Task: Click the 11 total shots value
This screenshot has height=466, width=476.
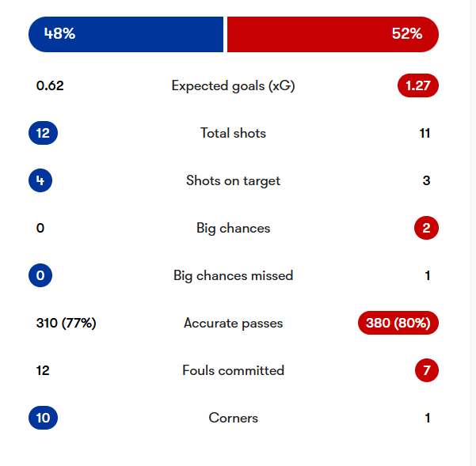Action: coord(425,133)
